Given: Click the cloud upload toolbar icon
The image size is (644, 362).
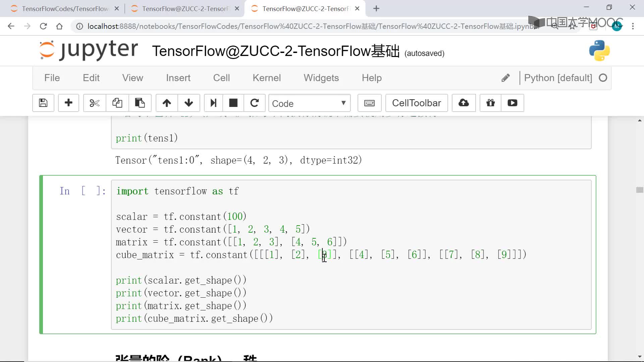Looking at the screenshot, I should coord(464,103).
